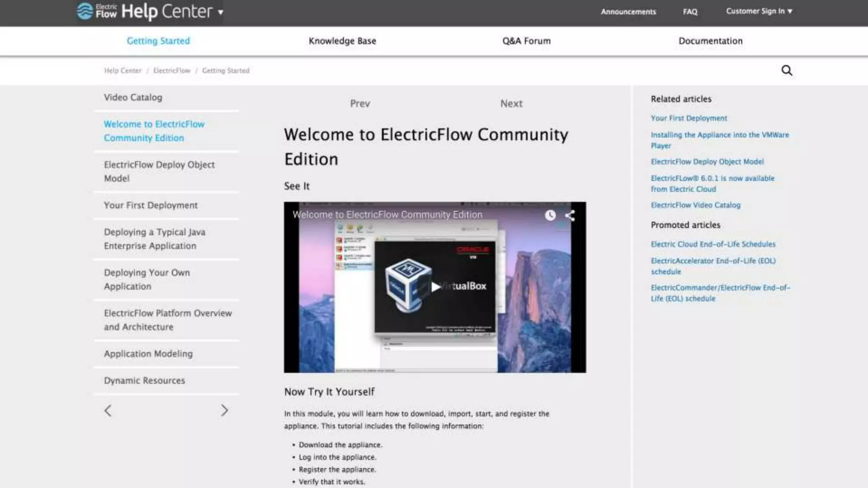Image resolution: width=868 pixels, height=488 pixels.
Task: Go to the Prev article
Action: pos(360,104)
